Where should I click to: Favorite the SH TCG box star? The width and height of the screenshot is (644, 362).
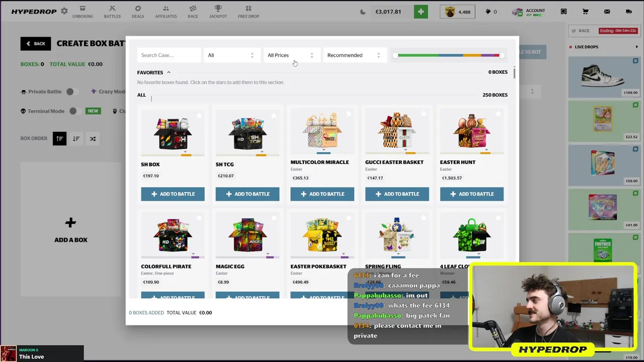point(274,116)
